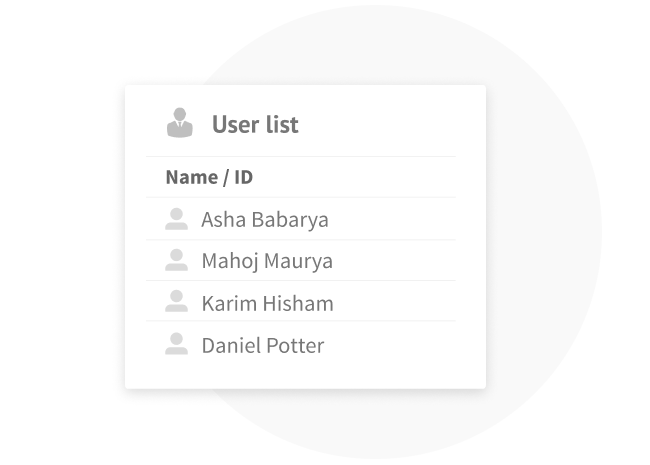Image resolution: width=650 pixels, height=465 pixels.
Task: Open the Mahoj Maurya user entry
Action: 267,261
